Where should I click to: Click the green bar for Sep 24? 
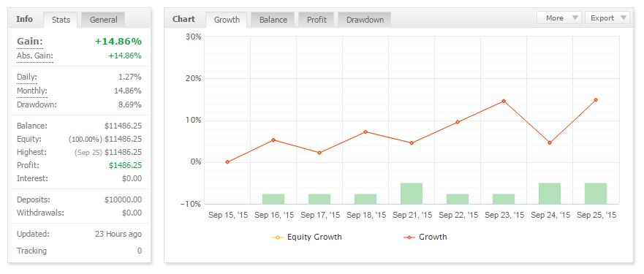click(550, 194)
